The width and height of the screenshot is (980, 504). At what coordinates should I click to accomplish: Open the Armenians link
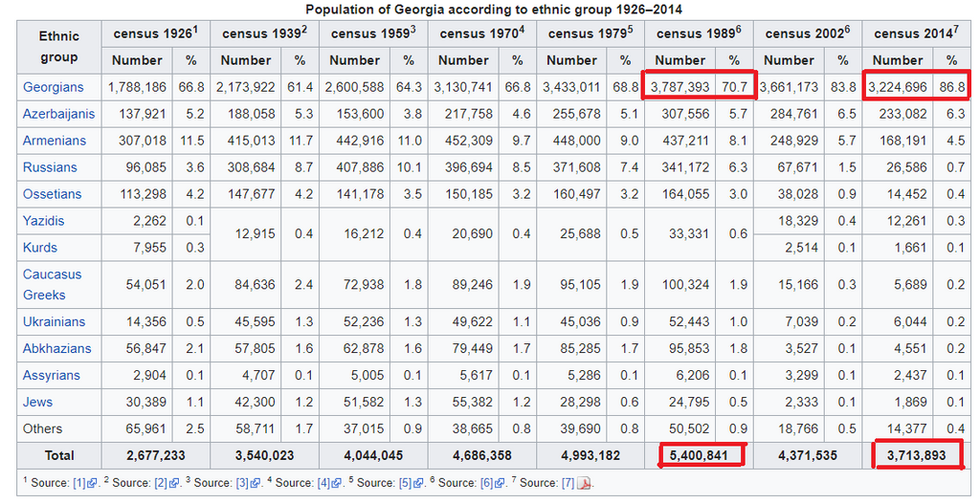click(x=55, y=141)
